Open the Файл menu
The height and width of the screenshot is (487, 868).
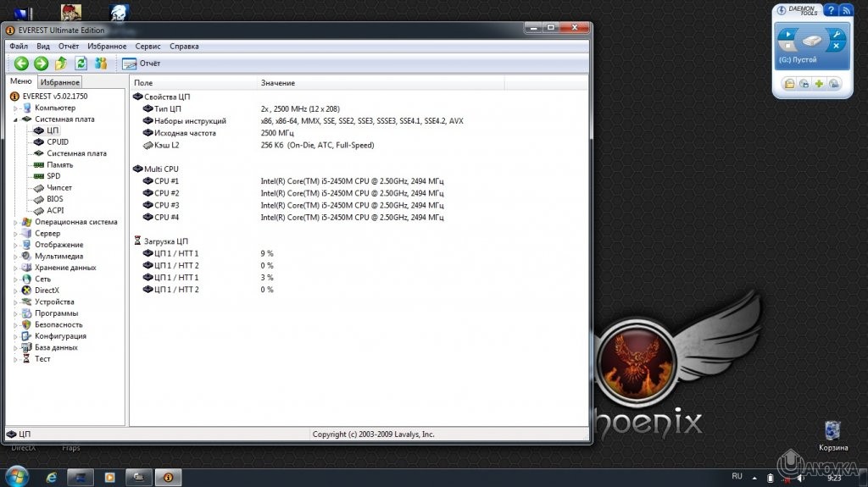19,47
